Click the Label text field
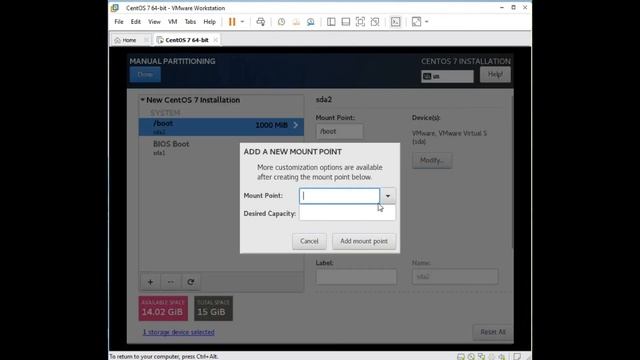The height and width of the screenshot is (360, 640). point(356,276)
